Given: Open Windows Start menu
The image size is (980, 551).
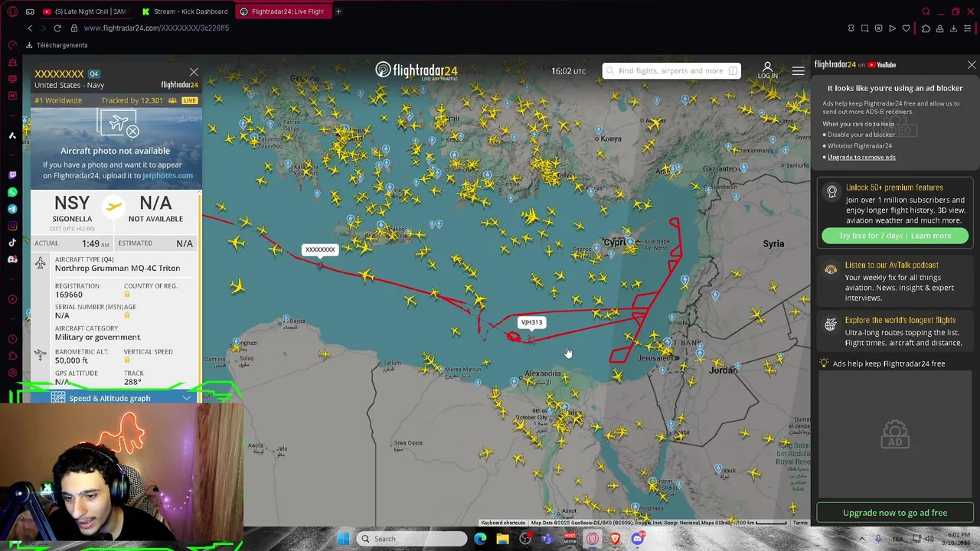Looking at the screenshot, I should point(344,539).
